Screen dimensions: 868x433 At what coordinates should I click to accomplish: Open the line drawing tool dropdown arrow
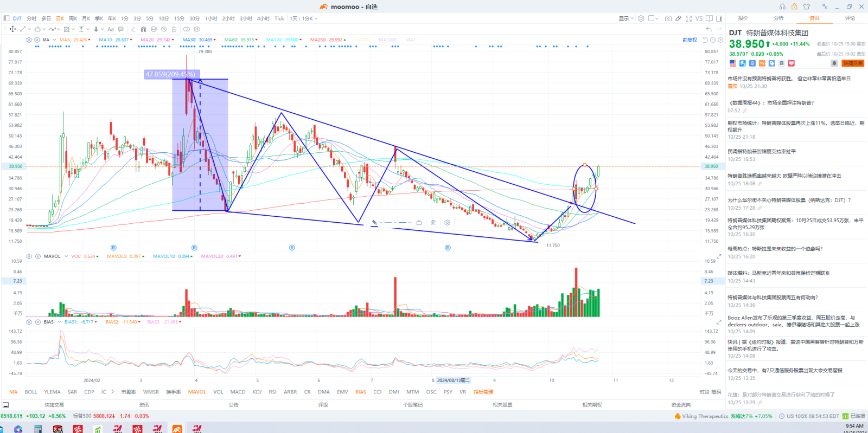[29, 29]
